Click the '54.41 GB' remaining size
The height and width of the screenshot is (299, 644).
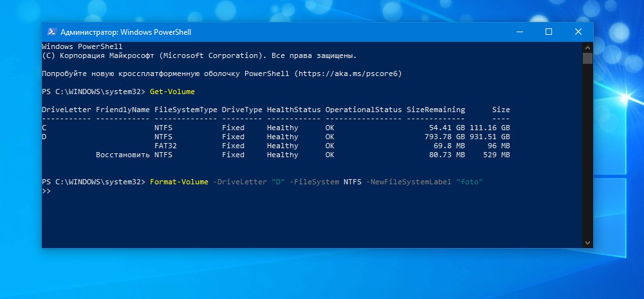447,128
